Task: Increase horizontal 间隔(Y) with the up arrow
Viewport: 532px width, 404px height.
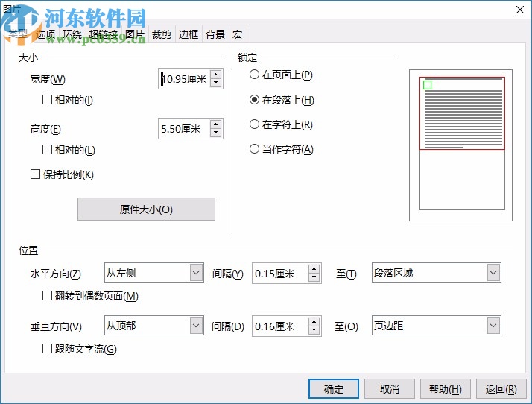Action: pos(314,269)
